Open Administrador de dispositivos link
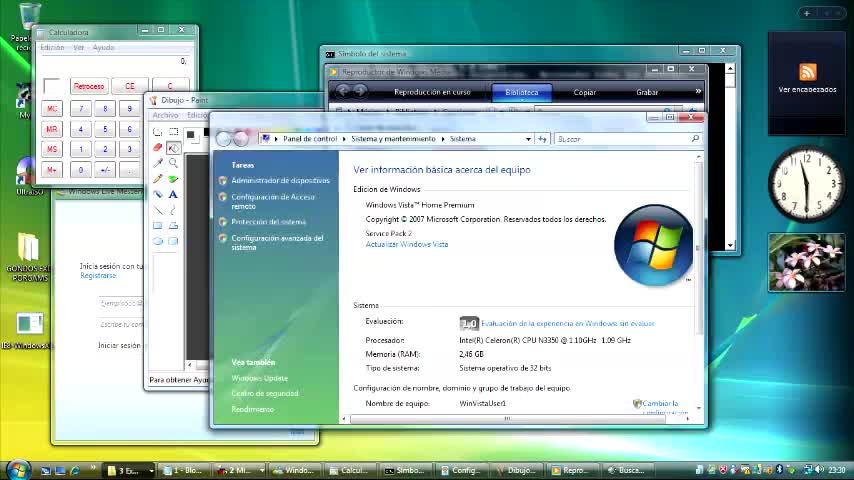 pyautogui.click(x=280, y=180)
